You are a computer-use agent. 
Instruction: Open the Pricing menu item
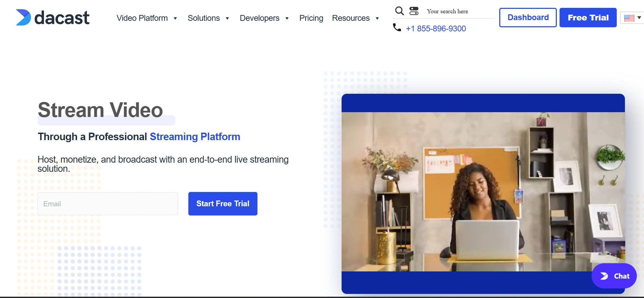click(x=311, y=18)
